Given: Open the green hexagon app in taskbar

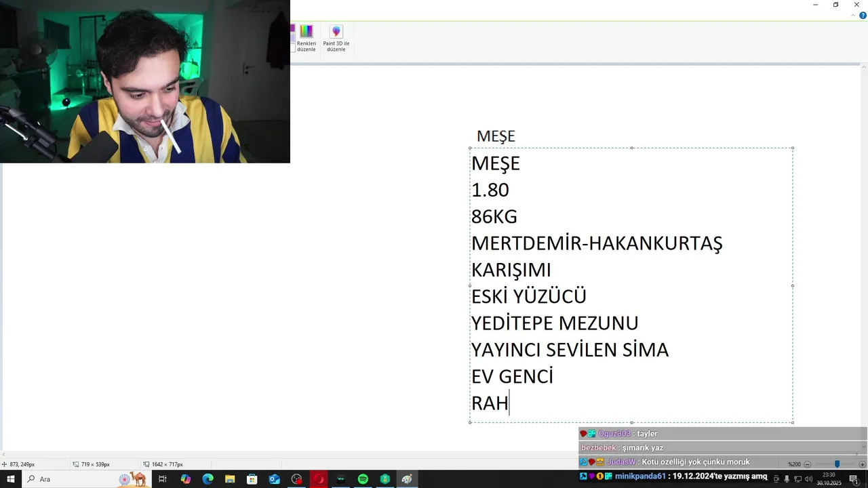Looking at the screenshot, I should point(385,479).
